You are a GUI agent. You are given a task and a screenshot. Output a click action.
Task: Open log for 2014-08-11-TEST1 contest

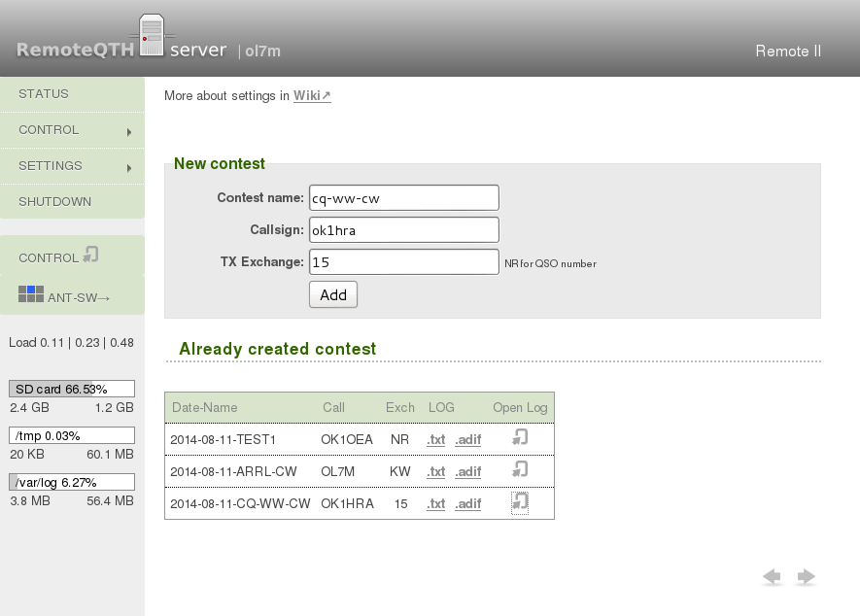pos(520,437)
